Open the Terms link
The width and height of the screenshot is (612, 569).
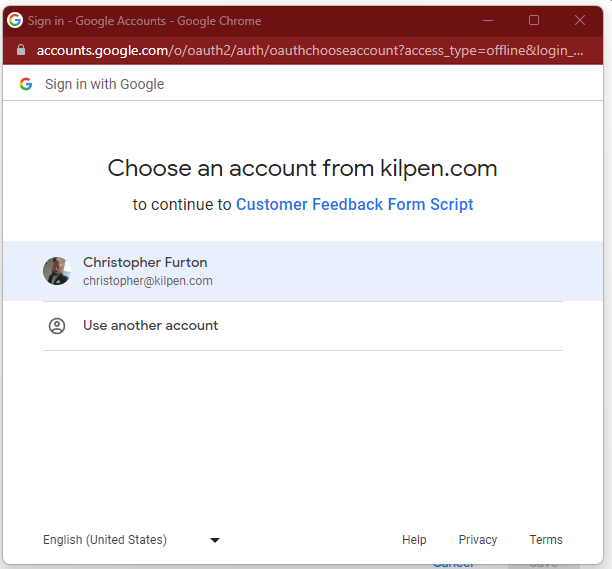(x=546, y=540)
